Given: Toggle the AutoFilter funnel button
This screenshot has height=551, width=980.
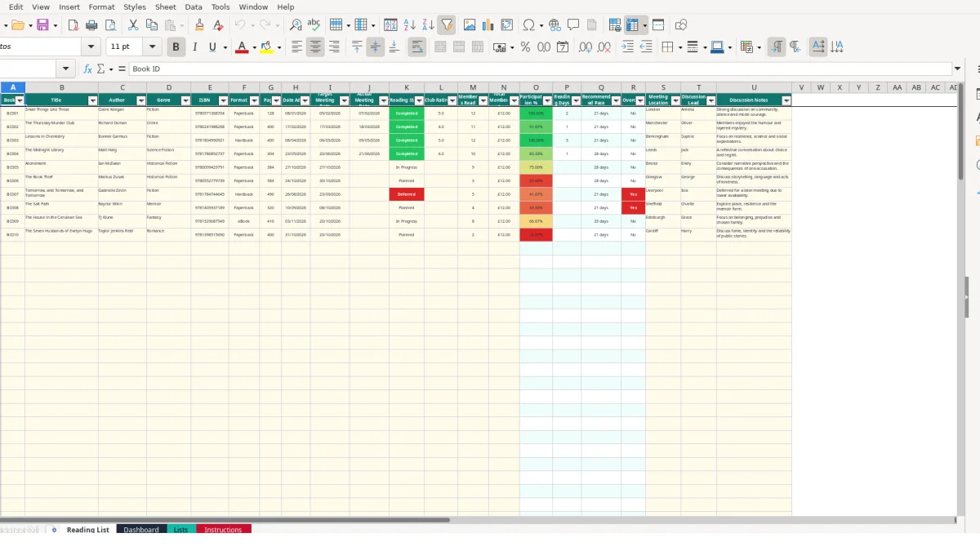Looking at the screenshot, I should (x=446, y=25).
